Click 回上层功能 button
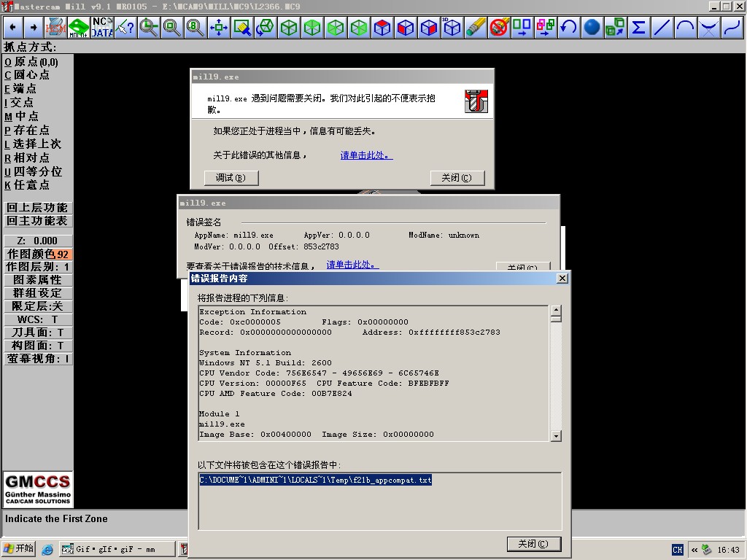 tap(38, 208)
